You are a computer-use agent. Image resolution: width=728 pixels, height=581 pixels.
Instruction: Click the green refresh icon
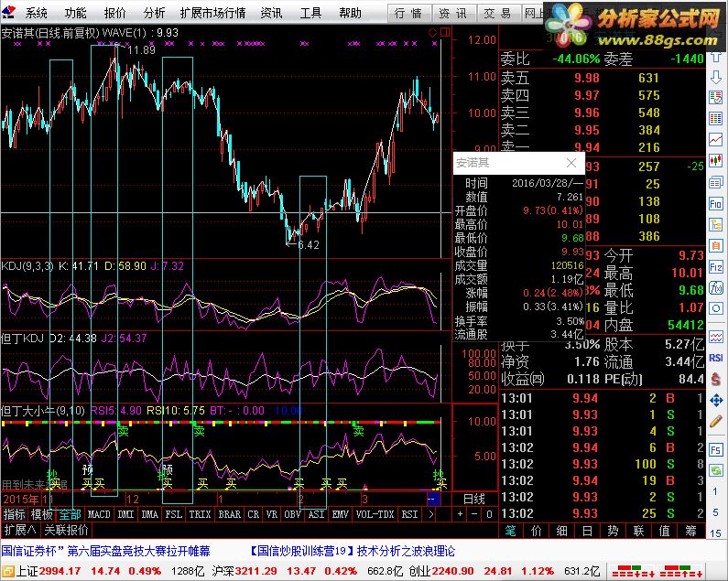(x=715, y=470)
